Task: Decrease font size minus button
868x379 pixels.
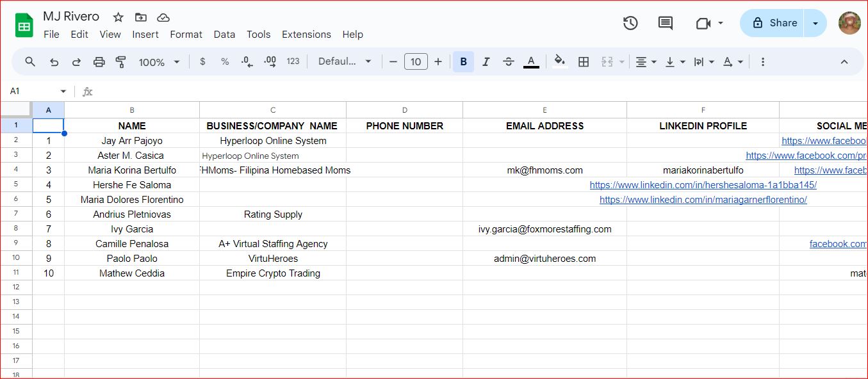Action: [393, 61]
